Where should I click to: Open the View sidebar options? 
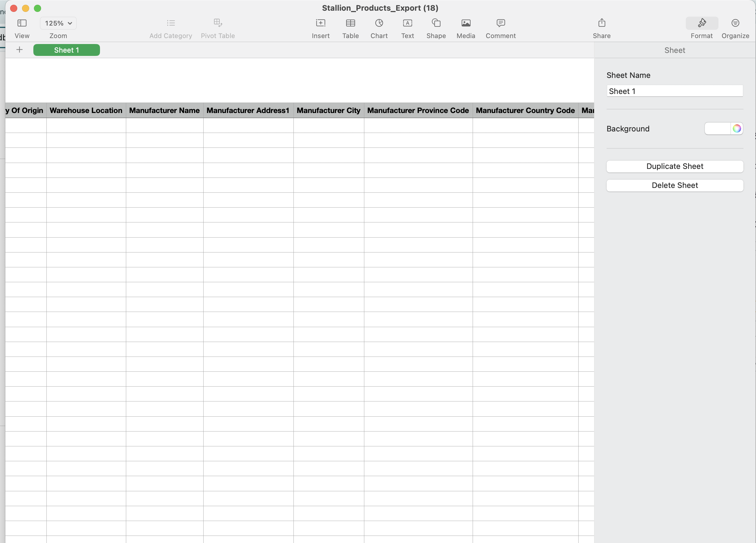[x=22, y=23]
